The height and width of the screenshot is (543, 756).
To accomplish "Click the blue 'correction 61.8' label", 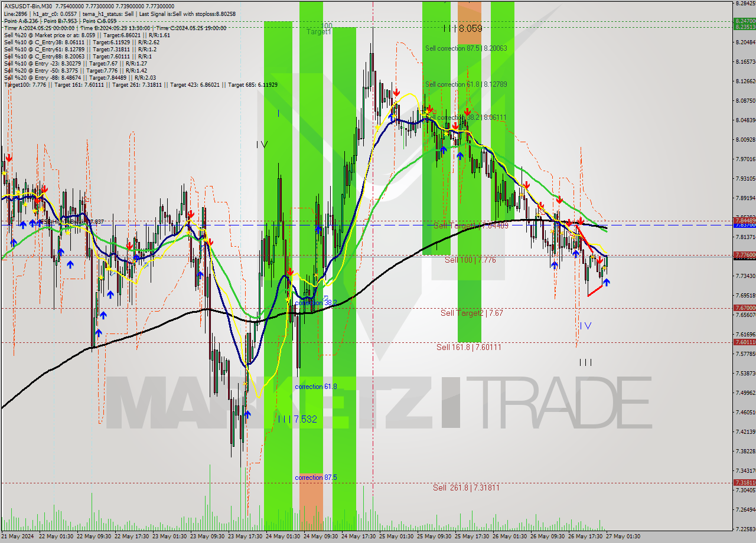I will pos(315,387).
